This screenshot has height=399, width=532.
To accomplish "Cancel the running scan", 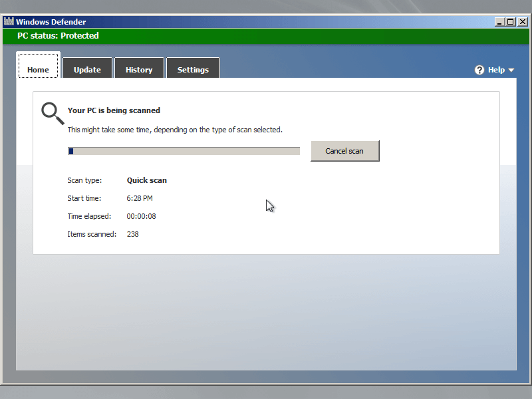I will pos(344,151).
